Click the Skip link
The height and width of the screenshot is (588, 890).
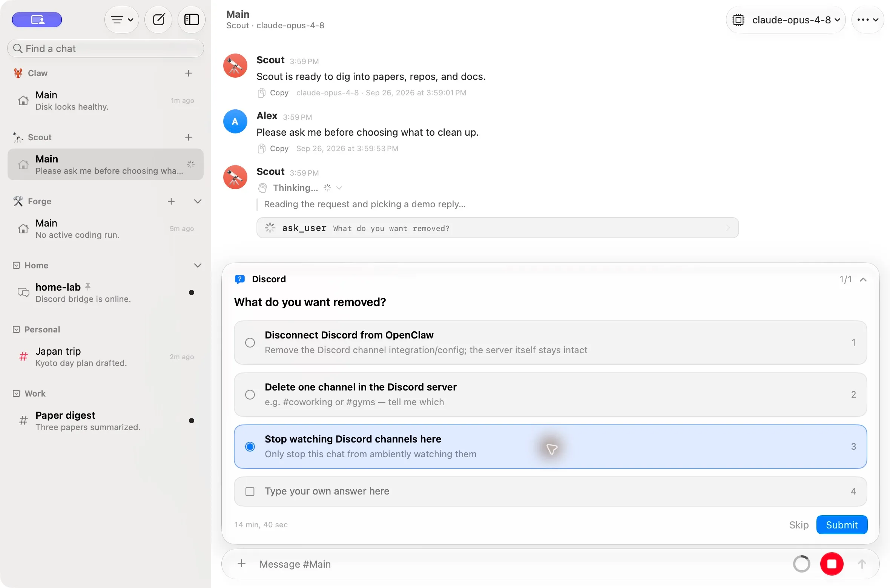(x=799, y=525)
